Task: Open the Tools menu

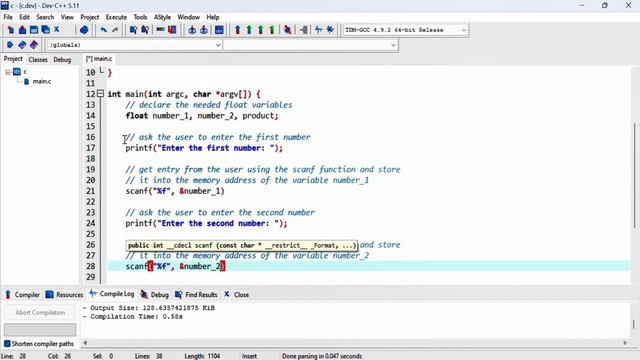Action: [140, 17]
